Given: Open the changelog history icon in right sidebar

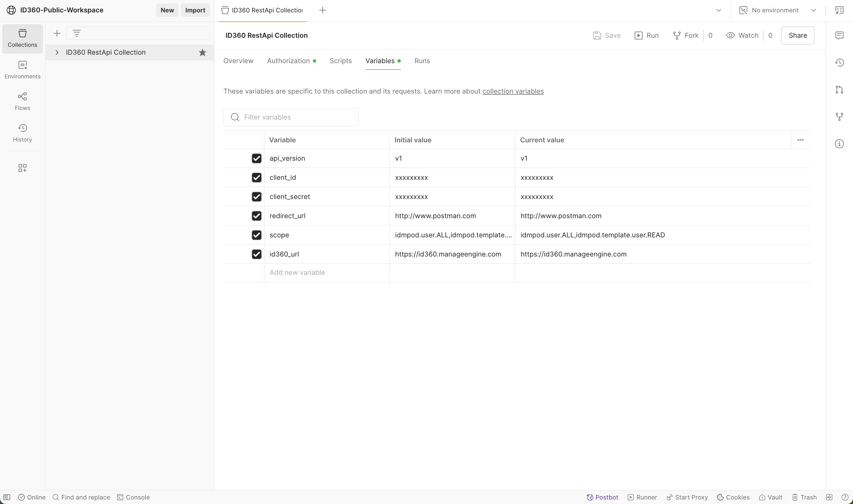Looking at the screenshot, I should click(839, 63).
